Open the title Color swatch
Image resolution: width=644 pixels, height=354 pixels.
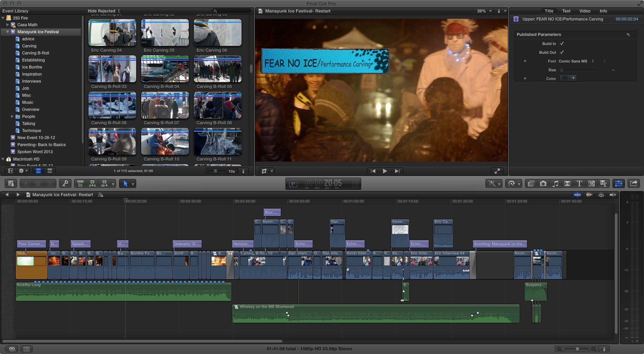[565, 78]
